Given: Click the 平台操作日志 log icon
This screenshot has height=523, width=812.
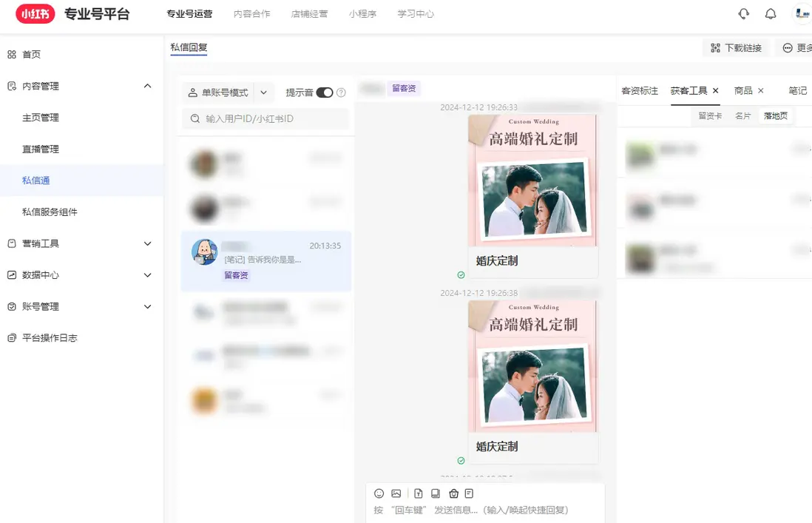Looking at the screenshot, I should click(x=12, y=338).
